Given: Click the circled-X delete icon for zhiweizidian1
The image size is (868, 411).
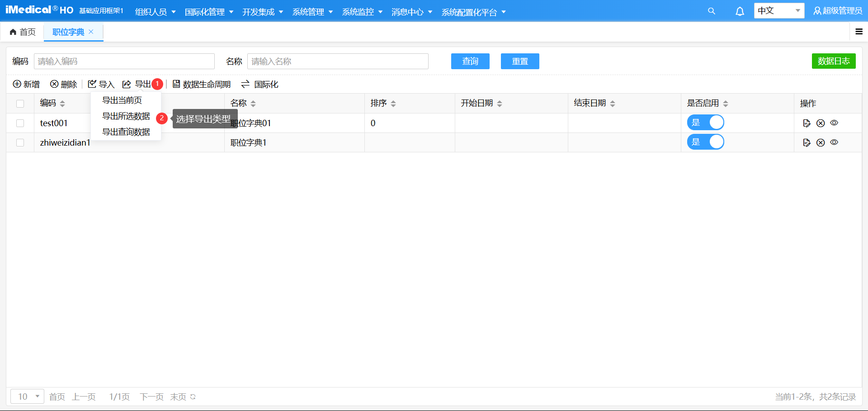Looking at the screenshot, I should point(821,142).
